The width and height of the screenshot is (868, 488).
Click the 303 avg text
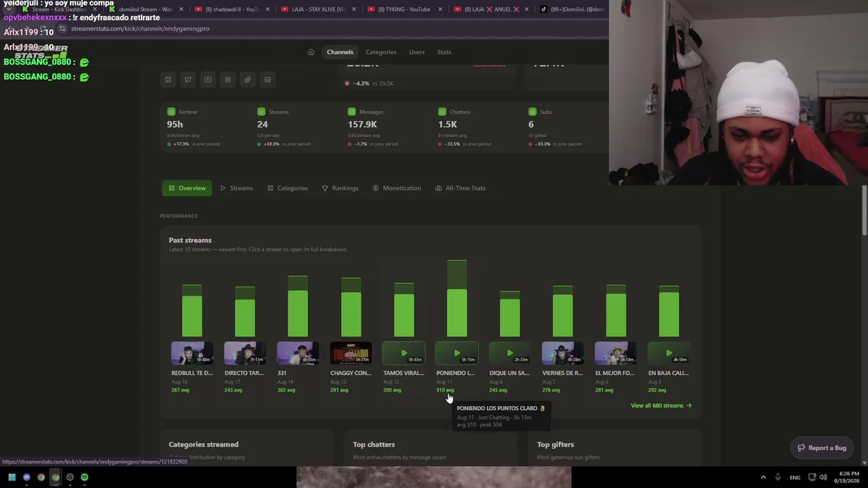pos(286,390)
